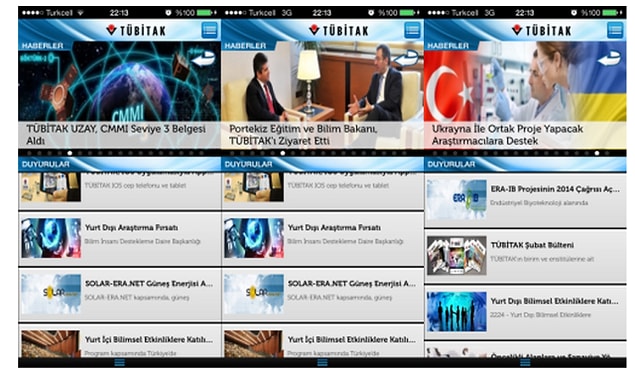This screenshot has height=375, width=635.
Task: Tap the TÜBİTAK logo on the middle screen
Action: [339, 30]
